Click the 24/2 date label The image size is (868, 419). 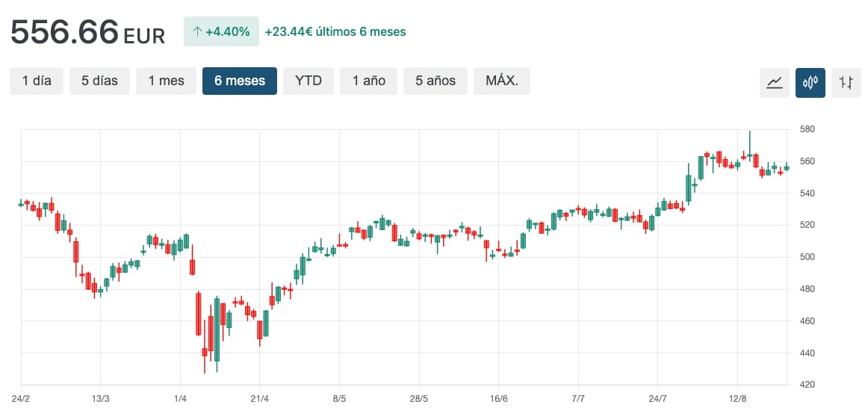point(20,399)
